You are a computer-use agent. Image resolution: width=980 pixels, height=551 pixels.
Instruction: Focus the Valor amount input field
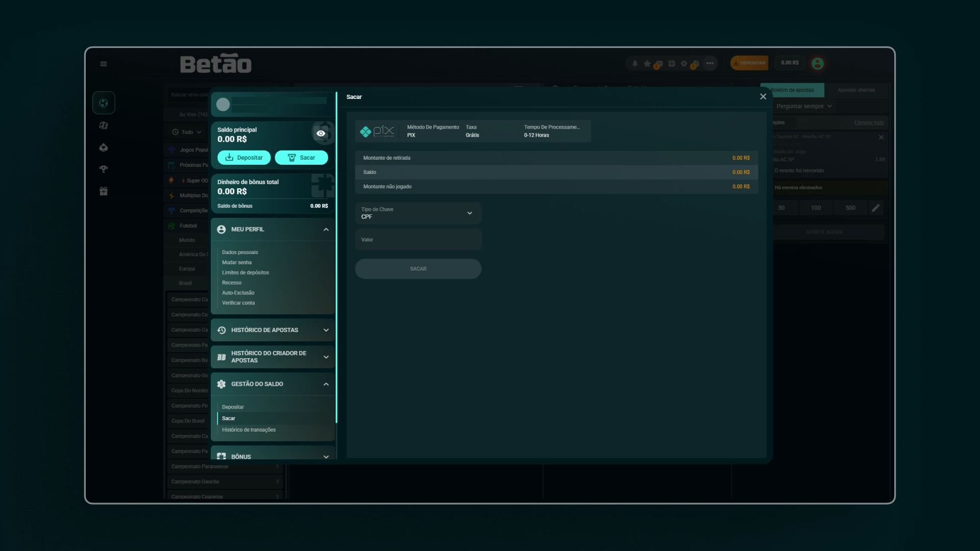point(418,240)
